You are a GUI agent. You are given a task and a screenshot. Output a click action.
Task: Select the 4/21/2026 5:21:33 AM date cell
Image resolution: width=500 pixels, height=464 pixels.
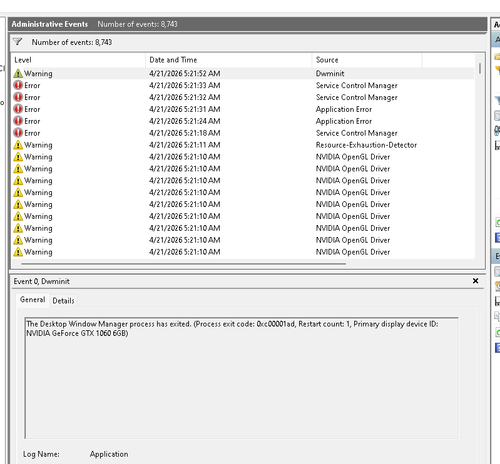click(185, 85)
